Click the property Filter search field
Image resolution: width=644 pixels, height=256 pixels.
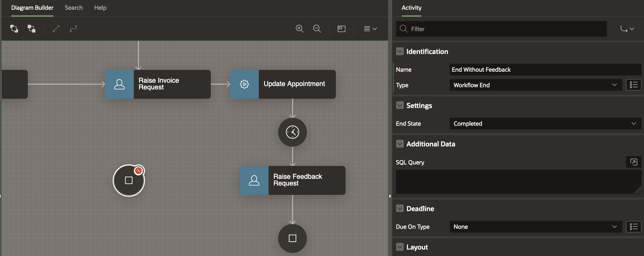click(x=506, y=29)
